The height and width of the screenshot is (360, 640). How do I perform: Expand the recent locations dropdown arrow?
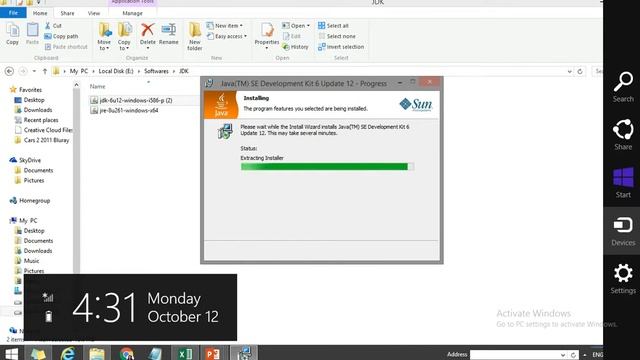(x=34, y=71)
